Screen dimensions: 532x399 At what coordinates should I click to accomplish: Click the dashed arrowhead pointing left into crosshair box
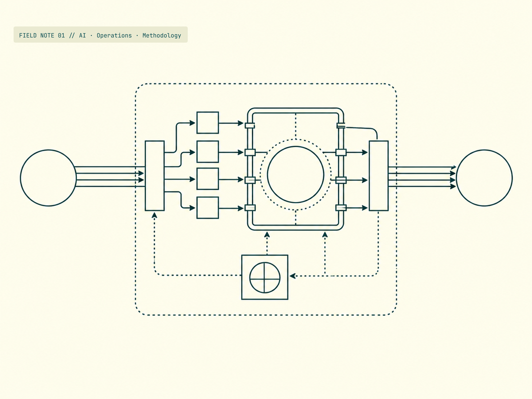coord(292,276)
